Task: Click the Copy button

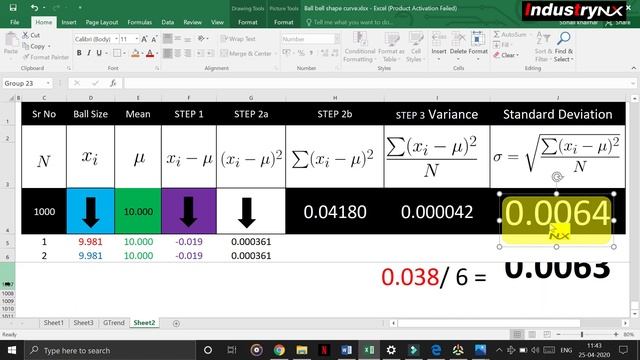Action: [x=38, y=46]
